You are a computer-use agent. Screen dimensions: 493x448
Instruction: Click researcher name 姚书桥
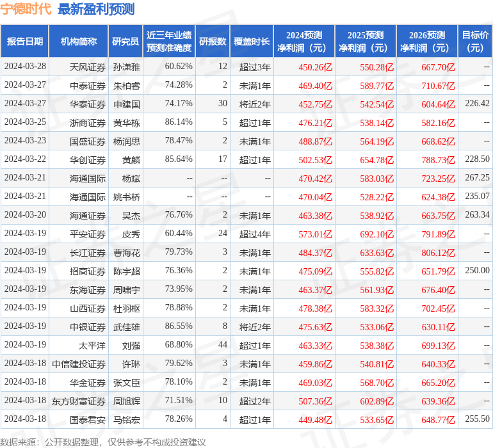pyautogui.click(x=126, y=197)
